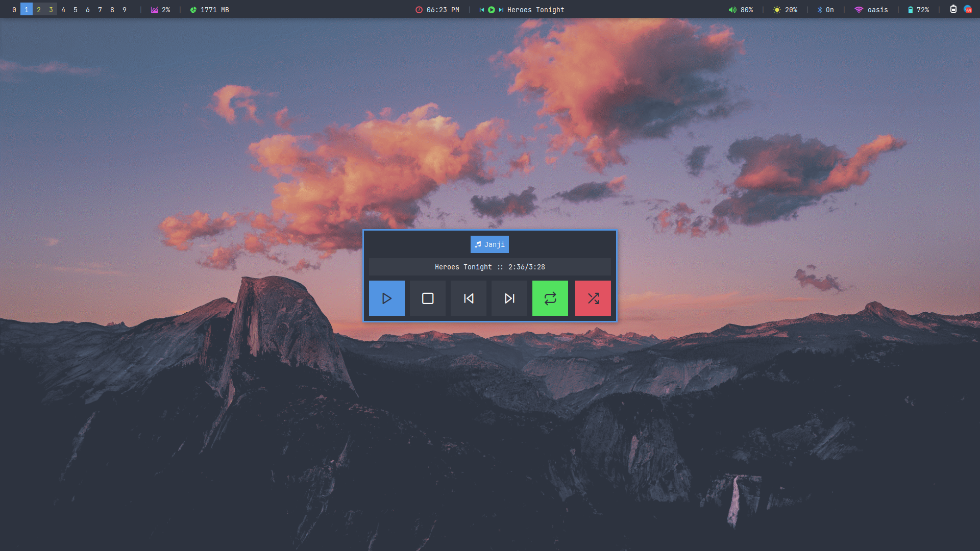Skip to next track in player popup
980x551 pixels.
[x=509, y=298]
